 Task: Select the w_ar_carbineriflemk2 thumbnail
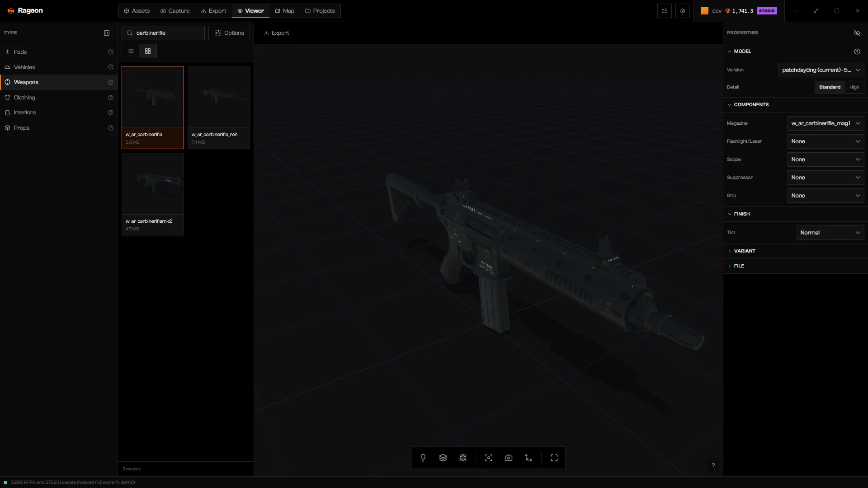click(153, 194)
